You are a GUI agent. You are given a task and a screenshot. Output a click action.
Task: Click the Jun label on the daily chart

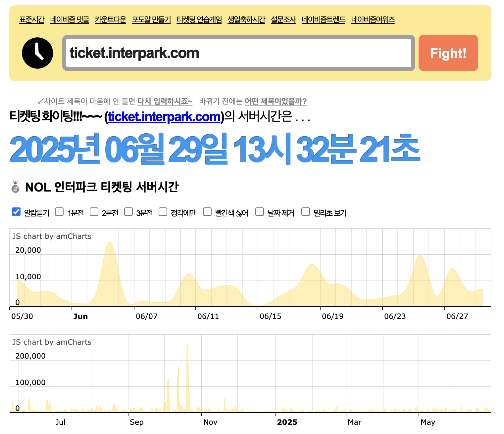click(80, 316)
